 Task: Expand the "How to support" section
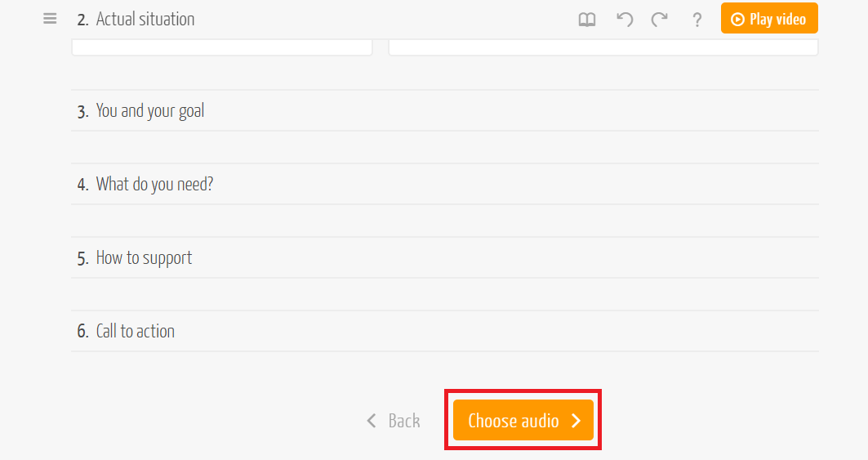pos(144,258)
